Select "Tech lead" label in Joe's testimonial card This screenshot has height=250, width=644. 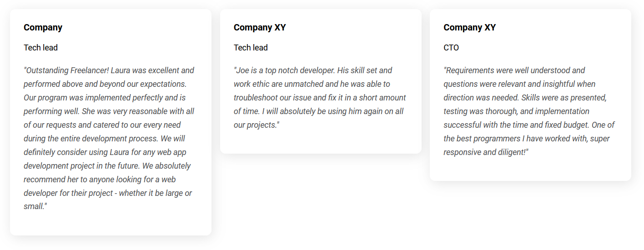tap(251, 48)
